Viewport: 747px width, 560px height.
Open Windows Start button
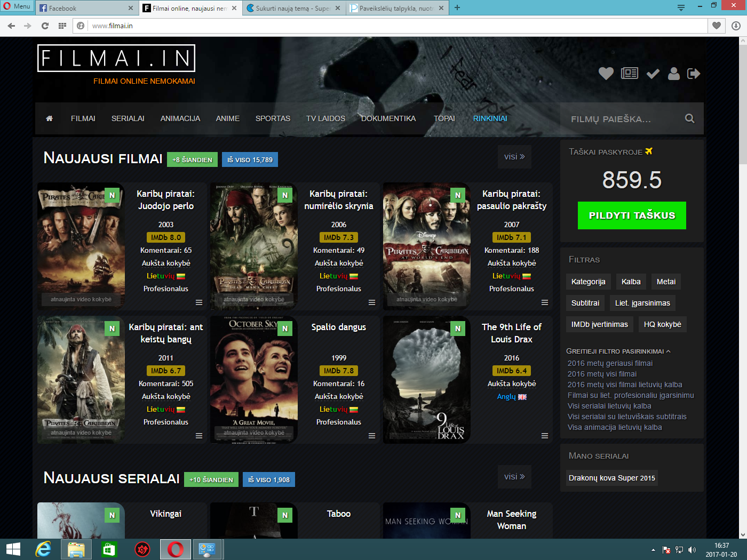tap(13, 549)
